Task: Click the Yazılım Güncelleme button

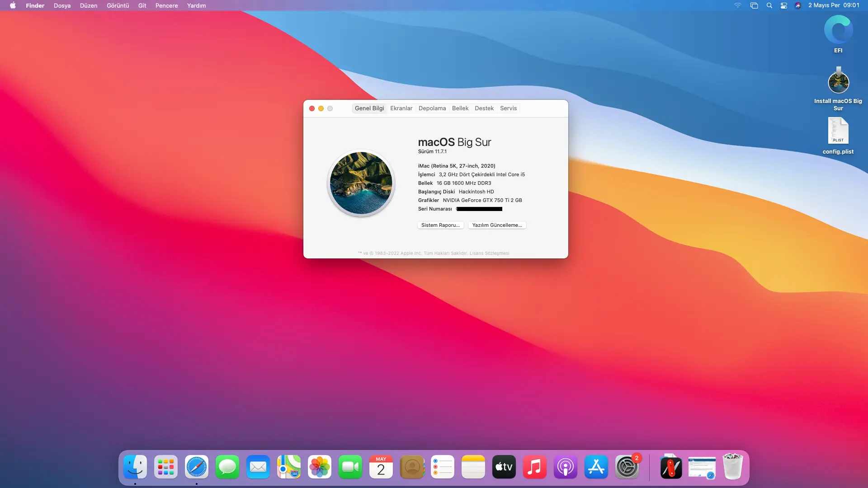Action: click(497, 225)
